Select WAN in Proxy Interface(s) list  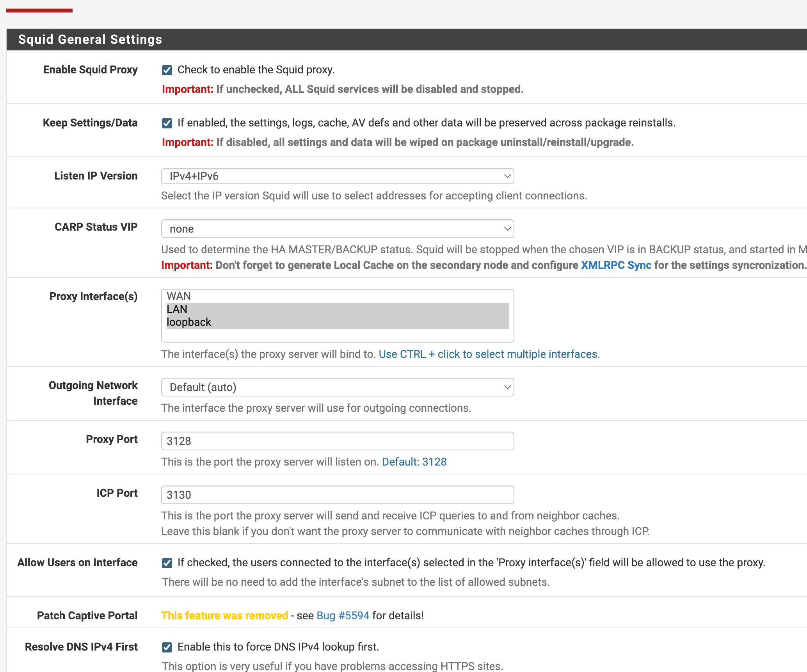point(338,296)
